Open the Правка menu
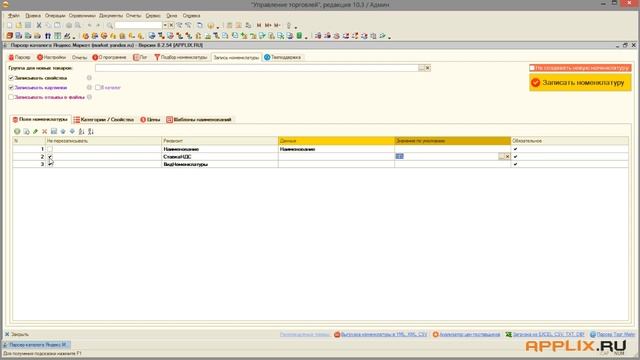 (33, 16)
